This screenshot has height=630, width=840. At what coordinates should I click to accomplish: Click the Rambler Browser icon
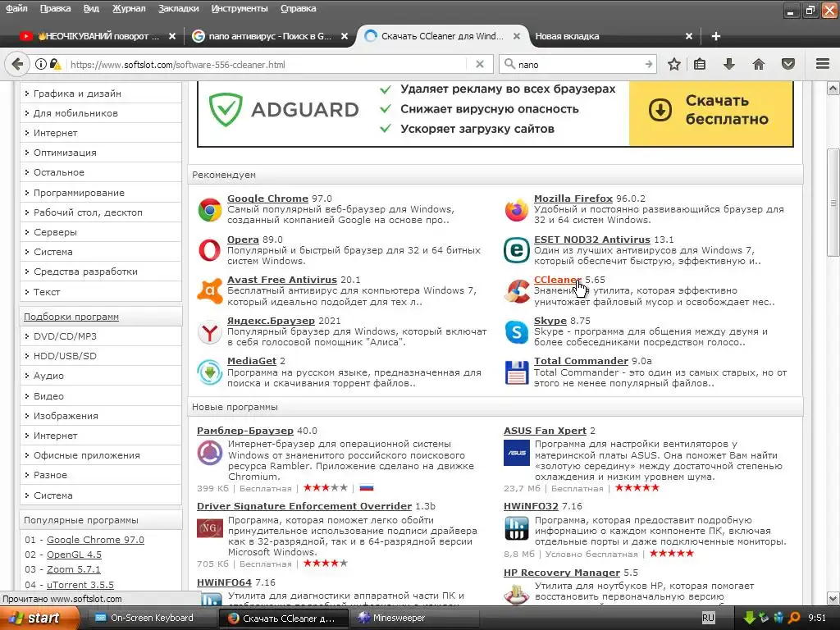point(209,453)
